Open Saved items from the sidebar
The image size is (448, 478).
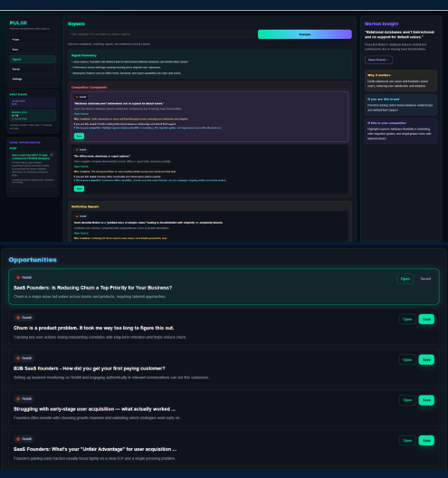coord(33,69)
